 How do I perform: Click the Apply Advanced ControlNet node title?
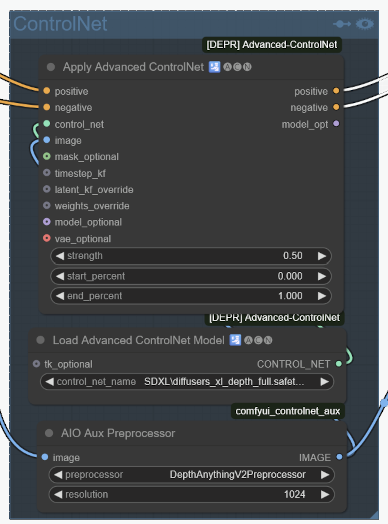tap(133, 67)
